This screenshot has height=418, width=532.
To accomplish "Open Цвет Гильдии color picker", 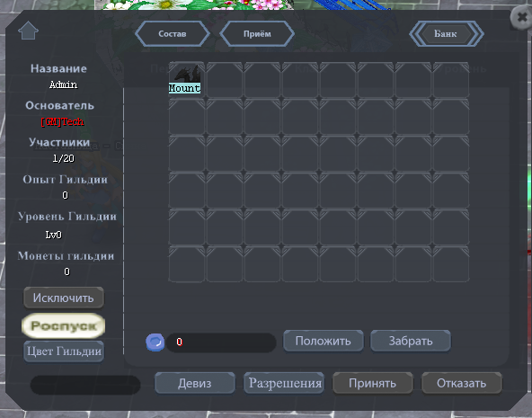I will (64, 351).
